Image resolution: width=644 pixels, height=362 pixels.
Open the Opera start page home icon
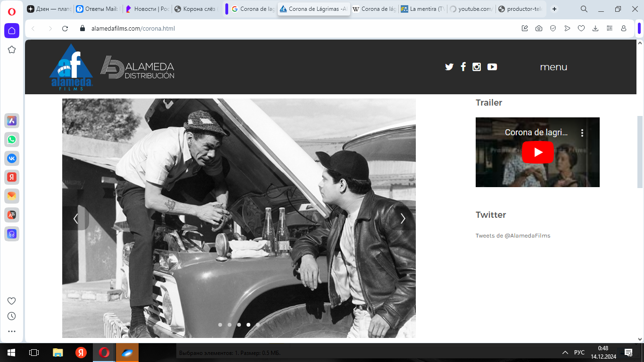12,31
